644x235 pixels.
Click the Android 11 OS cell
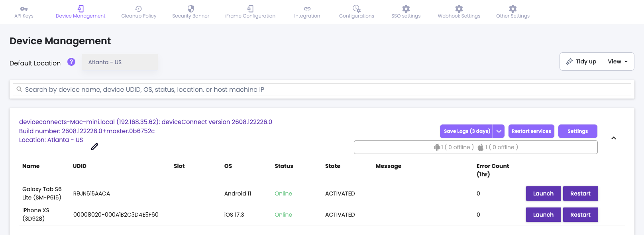click(x=238, y=194)
